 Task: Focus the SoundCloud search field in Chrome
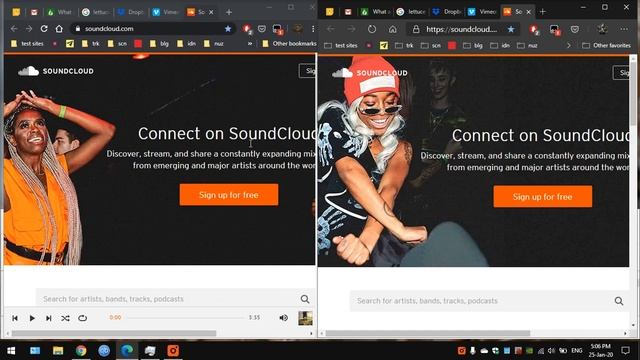tap(167, 299)
